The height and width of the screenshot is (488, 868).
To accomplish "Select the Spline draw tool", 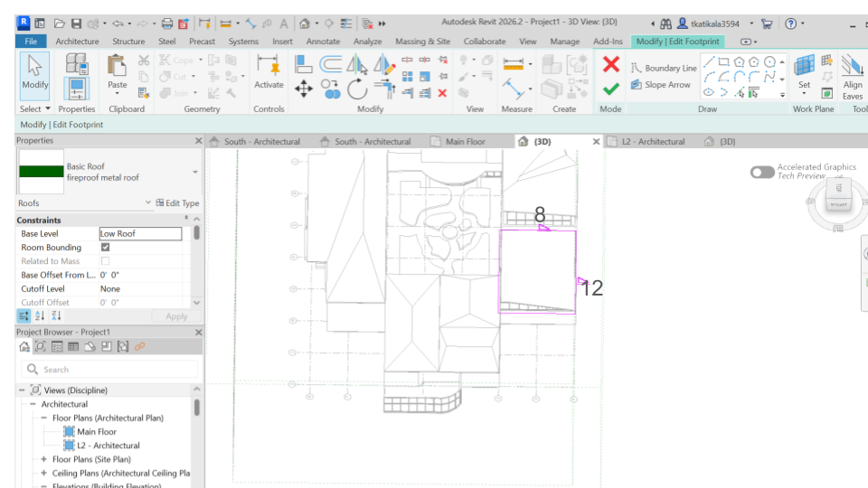I will (x=769, y=77).
